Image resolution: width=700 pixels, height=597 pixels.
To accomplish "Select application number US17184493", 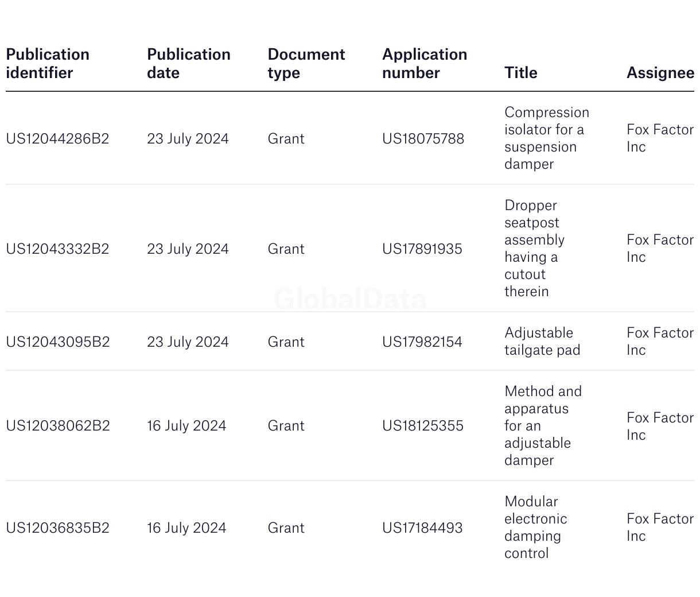I will pyautogui.click(x=422, y=528).
